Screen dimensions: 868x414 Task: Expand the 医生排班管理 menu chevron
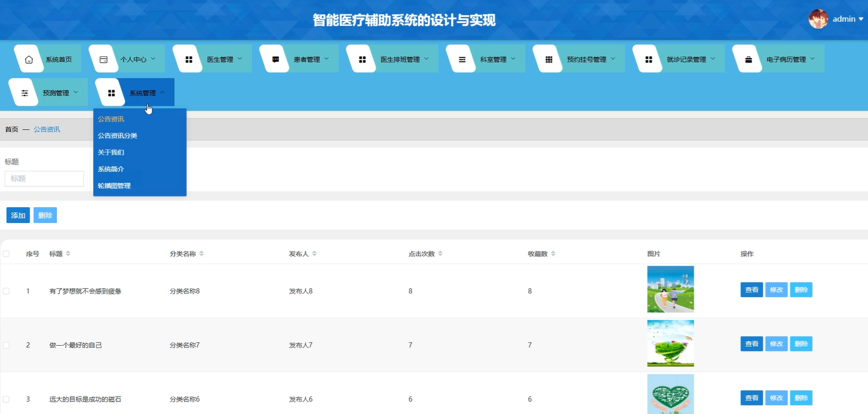tap(426, 58)
